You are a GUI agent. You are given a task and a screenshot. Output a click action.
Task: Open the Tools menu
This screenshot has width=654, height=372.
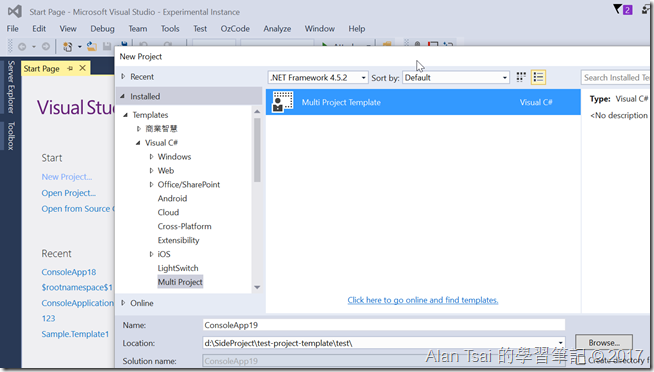point(170,28)
